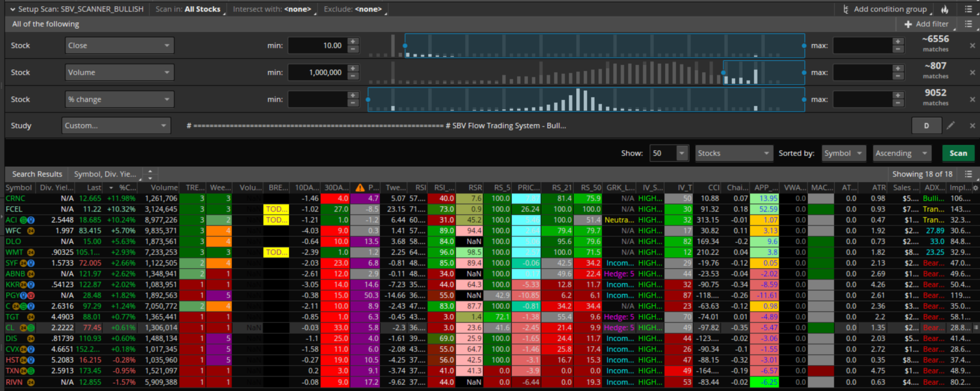Click the 24-hour badge next to WFC

pos(30,231)
